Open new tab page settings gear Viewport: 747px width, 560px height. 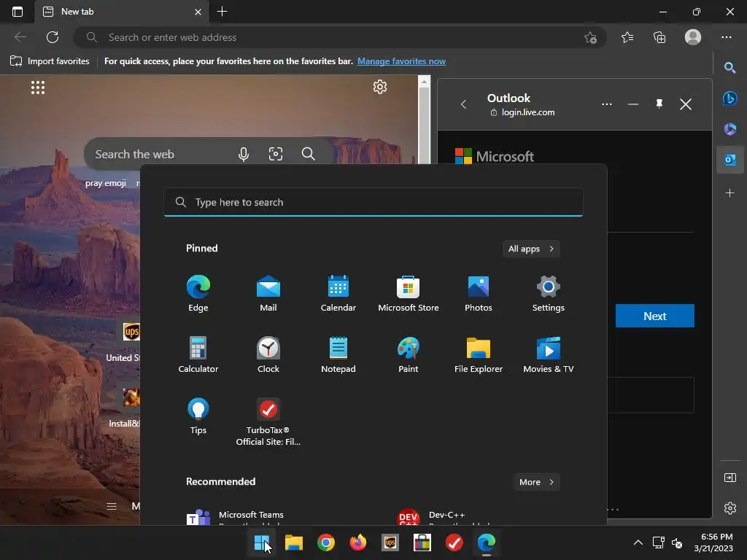(379, 87)
